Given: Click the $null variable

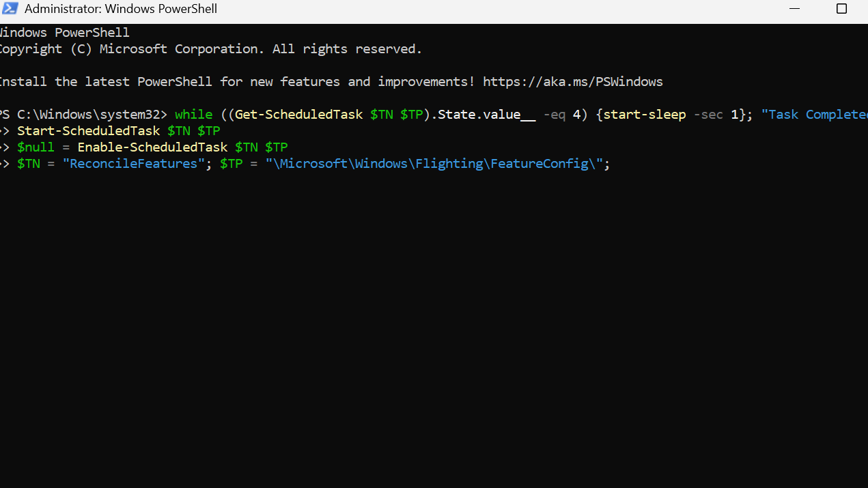Looking at the screenshot, I should pos(36,147).
